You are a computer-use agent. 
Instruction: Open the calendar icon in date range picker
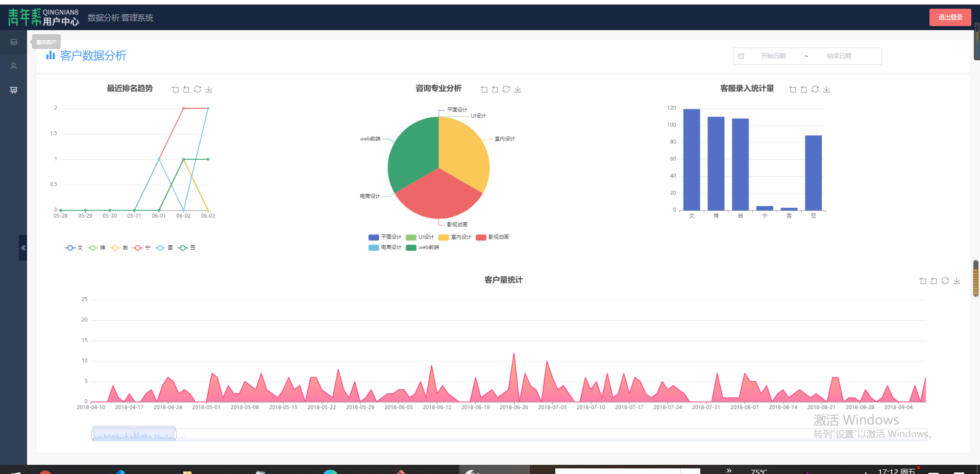(742, 56)
